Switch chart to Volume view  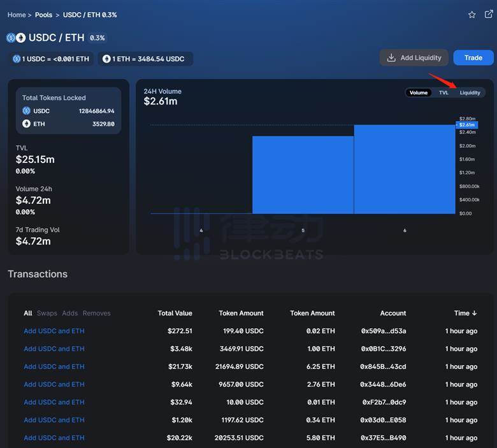pyautogui.click(x=419, y=92)
